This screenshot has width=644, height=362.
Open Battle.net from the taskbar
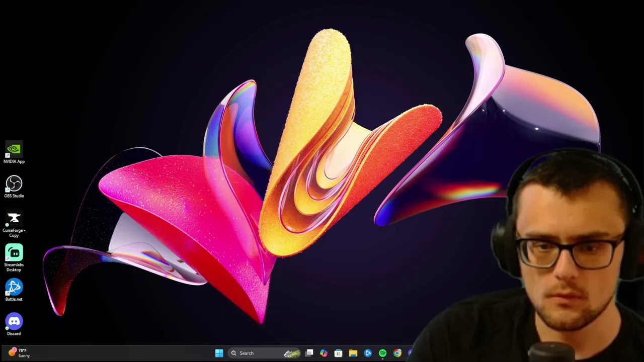coord(368,353)
